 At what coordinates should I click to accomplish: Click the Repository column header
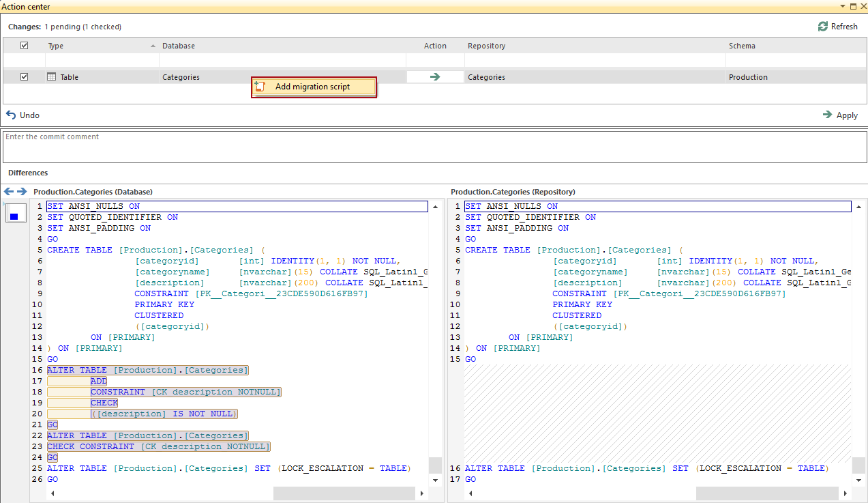tap(486, 46)
